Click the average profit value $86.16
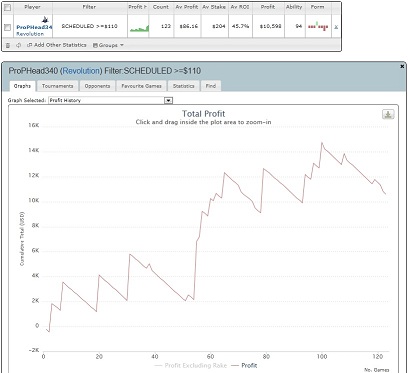Image resolution: width=408 pixels, height=373 pixels. click(189, 26)
